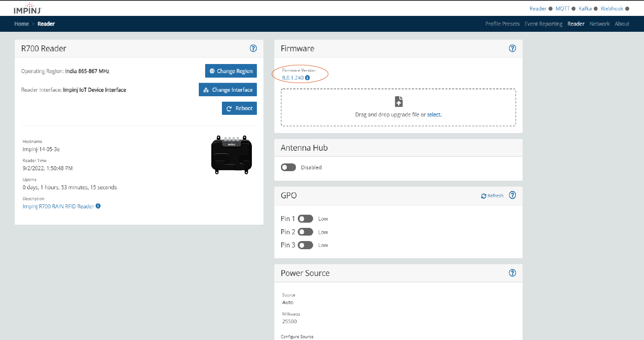The width and height of the screenshot is (644, 340).
Task: Click the Change Interface button
Action: point(228,90)
